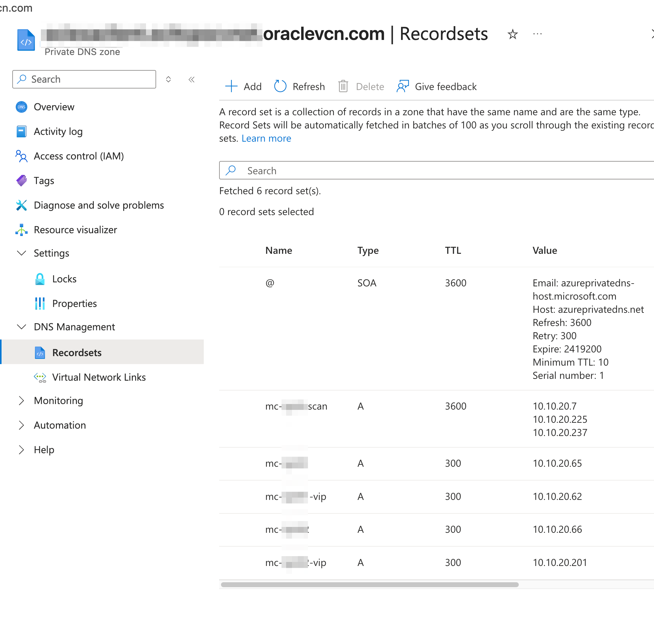
Task: Open Activity log
Action: (x=58, y=132)
